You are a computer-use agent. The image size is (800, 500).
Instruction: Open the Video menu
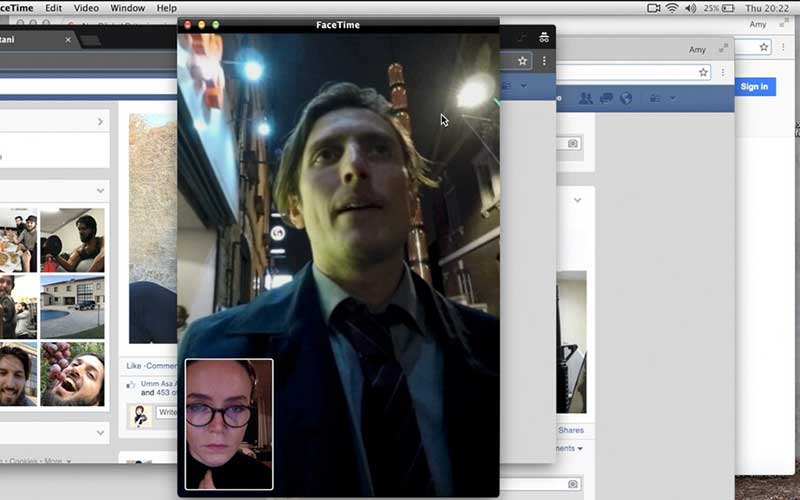pyautogui.click(x=86, y=8)
